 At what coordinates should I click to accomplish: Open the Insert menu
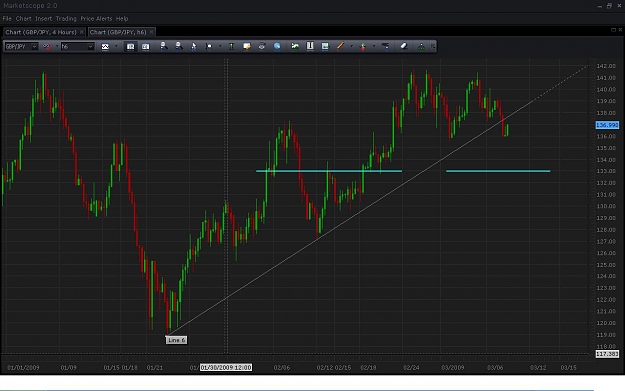pyautogui.click(x=43, y=19)
